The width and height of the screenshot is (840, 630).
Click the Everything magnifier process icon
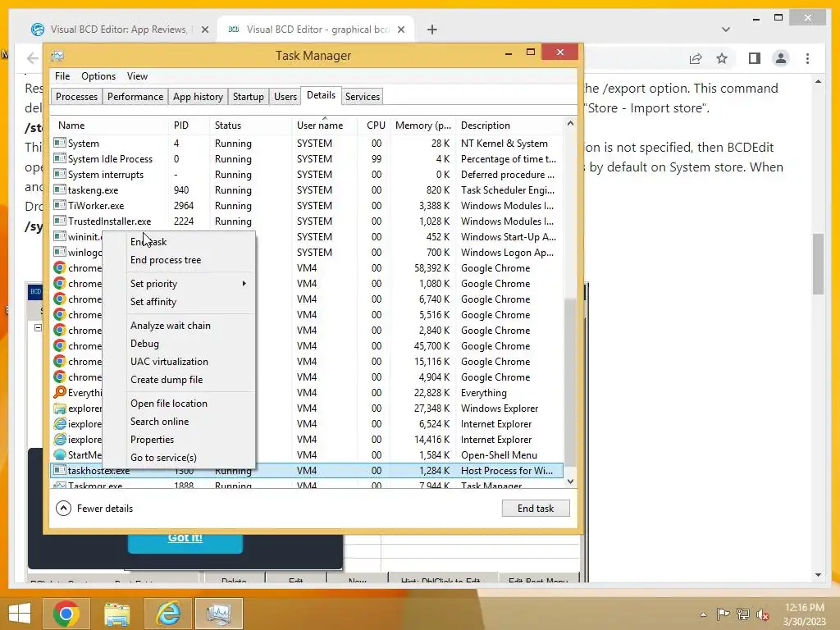pyautogui.click(x=60, y=392)
